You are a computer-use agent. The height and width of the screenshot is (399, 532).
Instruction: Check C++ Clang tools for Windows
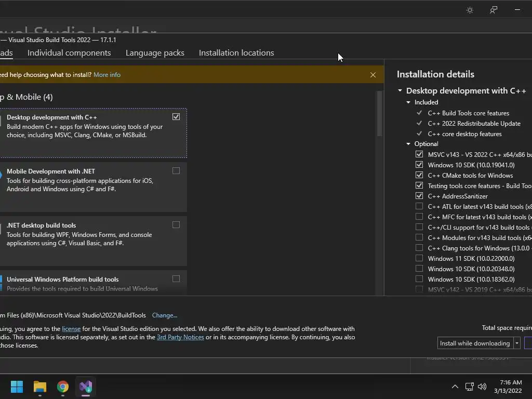click(x=419, y=248)
